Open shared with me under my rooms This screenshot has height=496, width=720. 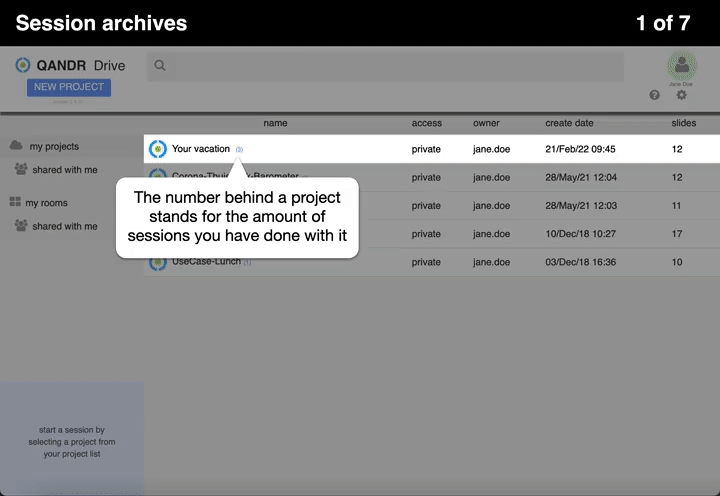[x=65, y=226]
